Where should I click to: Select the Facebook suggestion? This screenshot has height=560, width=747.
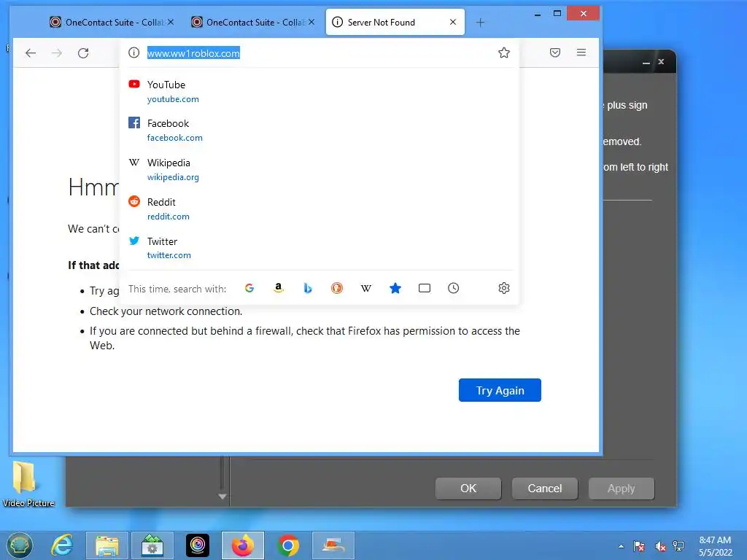coord(320,131)
